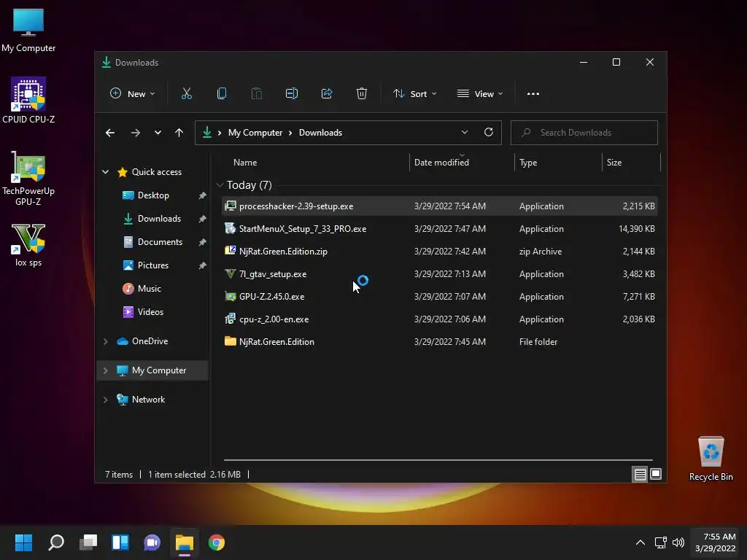Select Pictures in Quick access
Viewport: 747px width, 560px height.
(x=153, y=265)
